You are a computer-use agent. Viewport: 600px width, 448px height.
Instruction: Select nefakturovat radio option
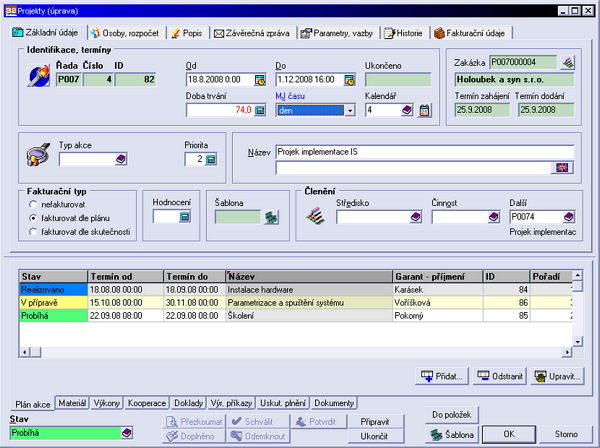[x=33, y=205]
